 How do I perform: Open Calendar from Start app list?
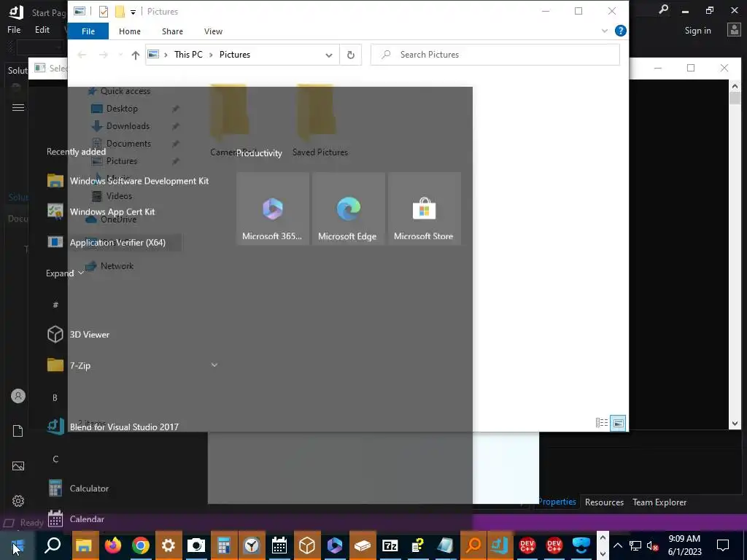87,519
